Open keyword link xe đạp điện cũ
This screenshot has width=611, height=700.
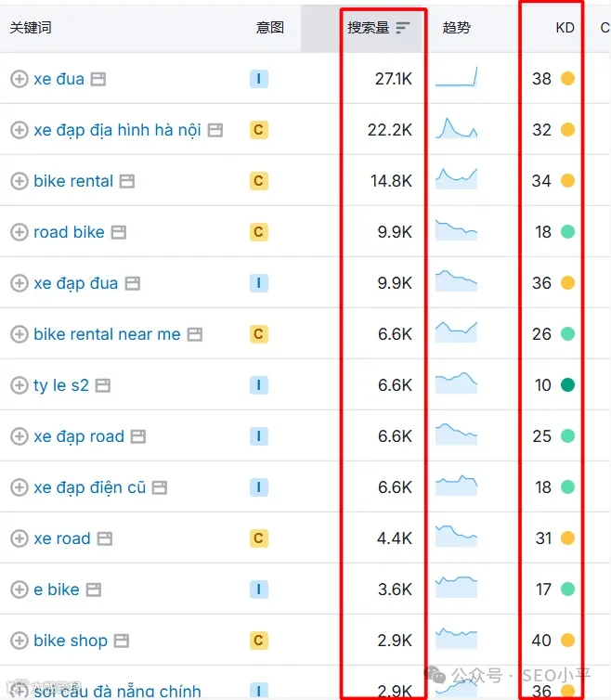90,487
